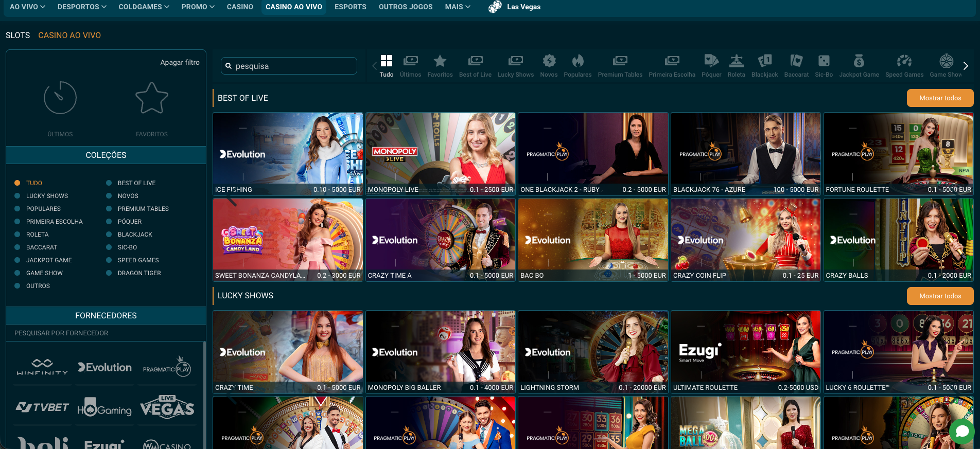Image resolution: width=980 pixels, height=449 pixels.
Task: Select the Blackjack collection option
Action: click(129, 235)
